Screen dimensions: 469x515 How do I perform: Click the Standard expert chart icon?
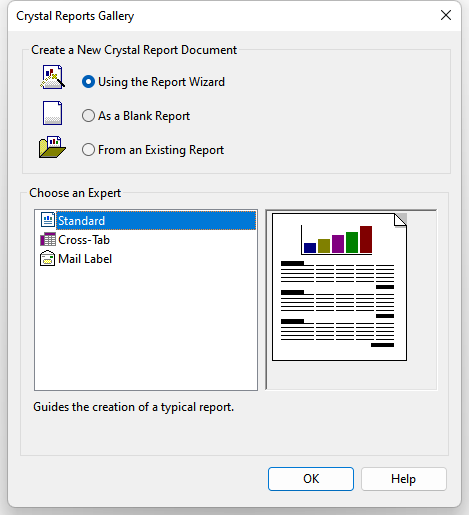[x=48, y=220]
